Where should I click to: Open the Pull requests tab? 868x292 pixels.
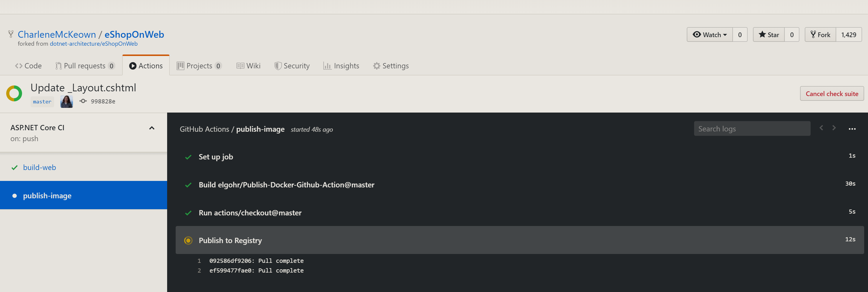[x=85, y=66]
